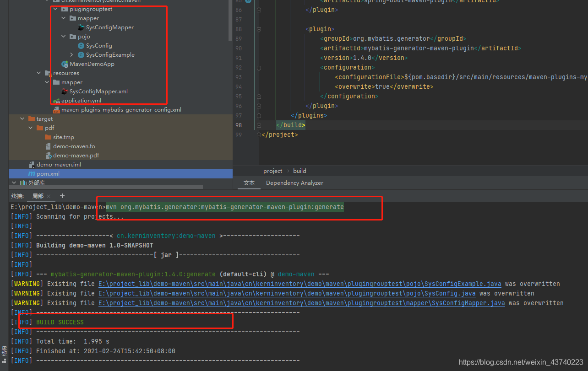
Task: Click the Maven icon beside pom.xml
Action: click(x=32, y=174)
